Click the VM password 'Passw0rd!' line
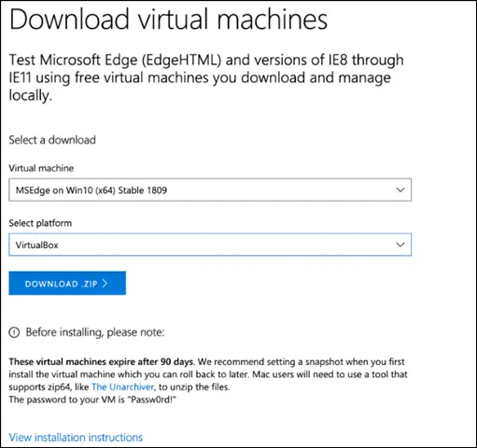The image size is (477, 448). point(92,399)
